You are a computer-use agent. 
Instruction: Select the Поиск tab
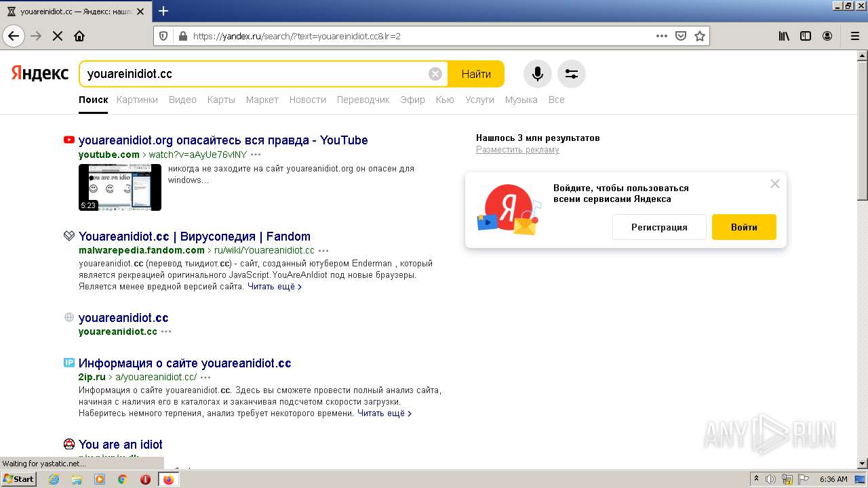pyautogui.click(x=94, y=100)
